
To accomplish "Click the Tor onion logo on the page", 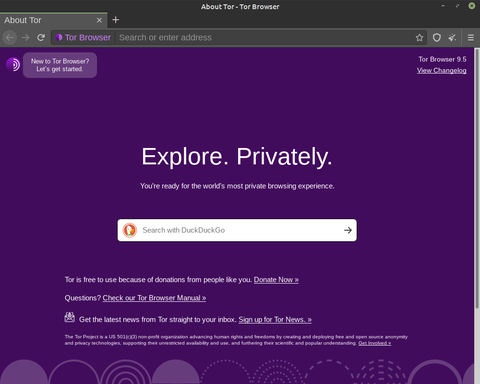I will (13, 64).
